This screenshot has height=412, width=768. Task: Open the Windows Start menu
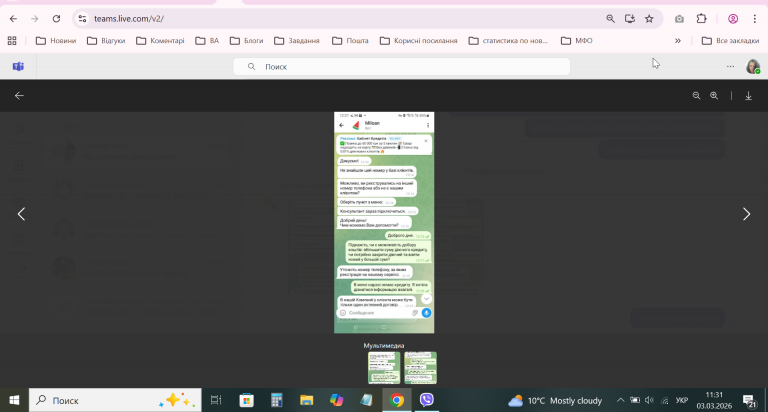[x=14, y=400]
